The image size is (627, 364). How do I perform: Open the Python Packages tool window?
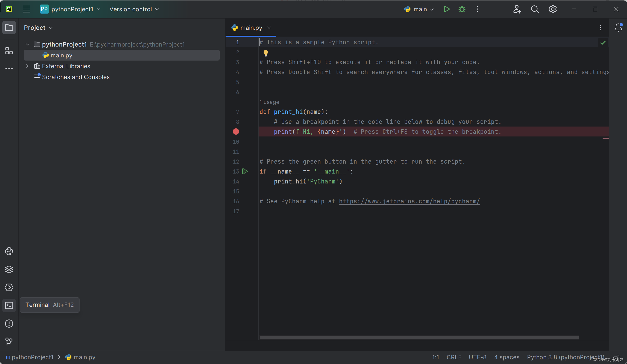9,269
